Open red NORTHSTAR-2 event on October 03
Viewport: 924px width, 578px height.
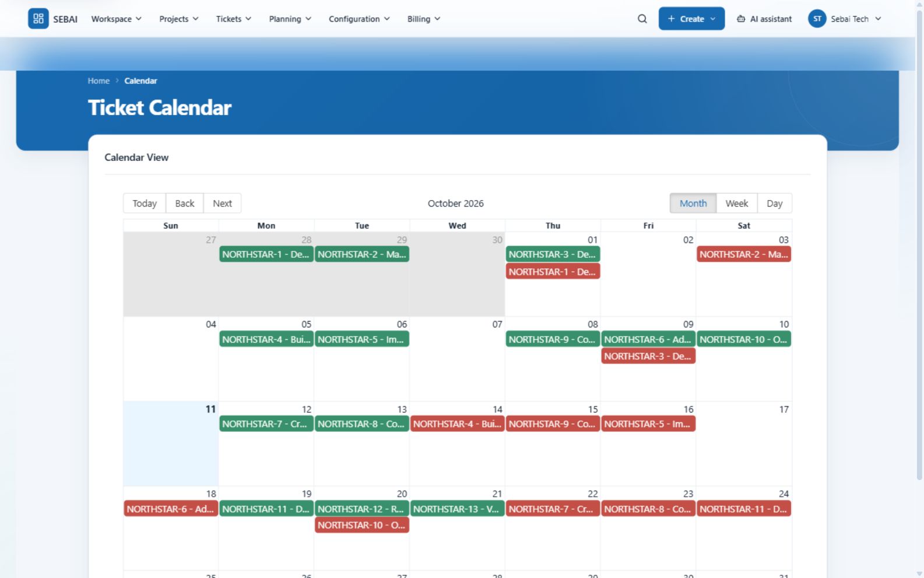click(x=744, y=254)
